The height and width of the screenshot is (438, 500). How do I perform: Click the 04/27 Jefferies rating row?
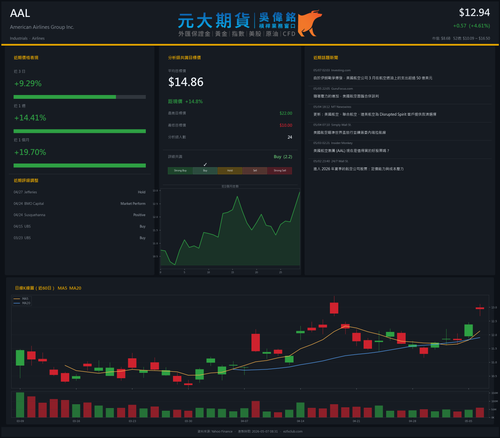tap(80, 192)
